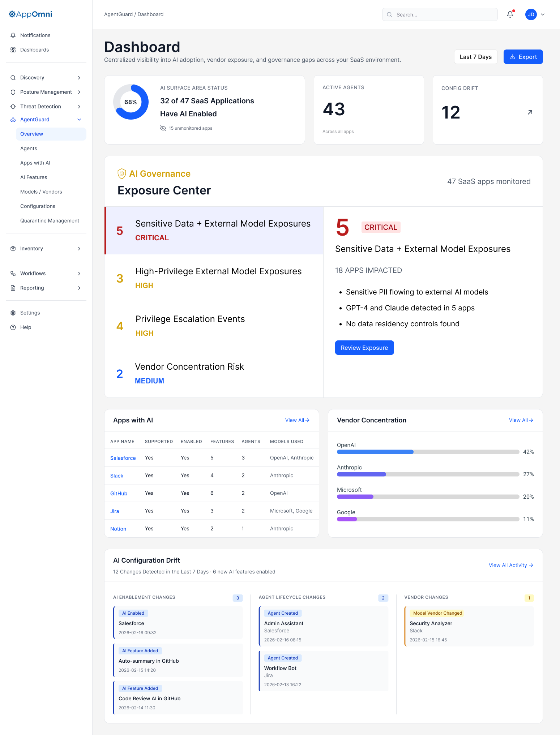Image resolution: width=560 pixels, height=735 pixels.
Task: Open the Notion app link
Action: click(x=118, y=529)
